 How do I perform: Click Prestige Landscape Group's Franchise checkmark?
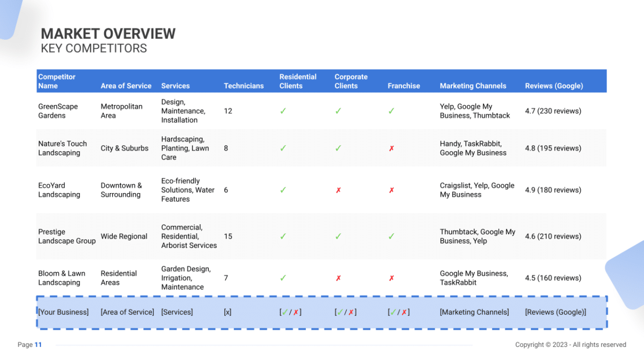391,237
